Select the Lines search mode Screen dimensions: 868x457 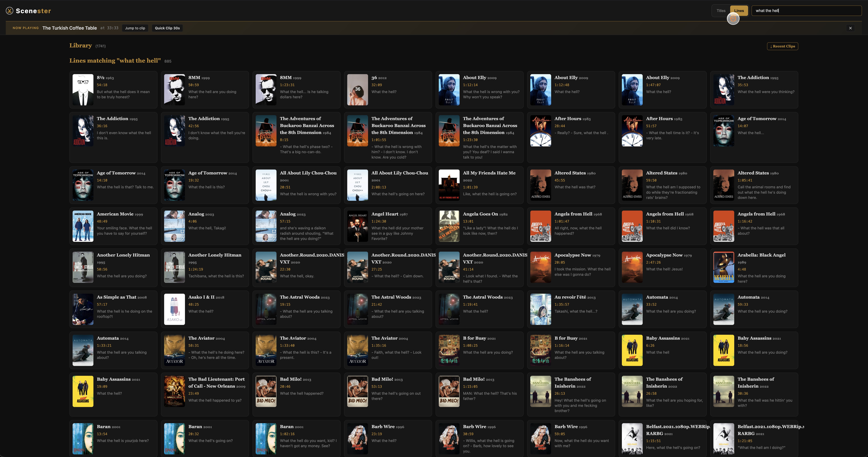tap(739, 11)
